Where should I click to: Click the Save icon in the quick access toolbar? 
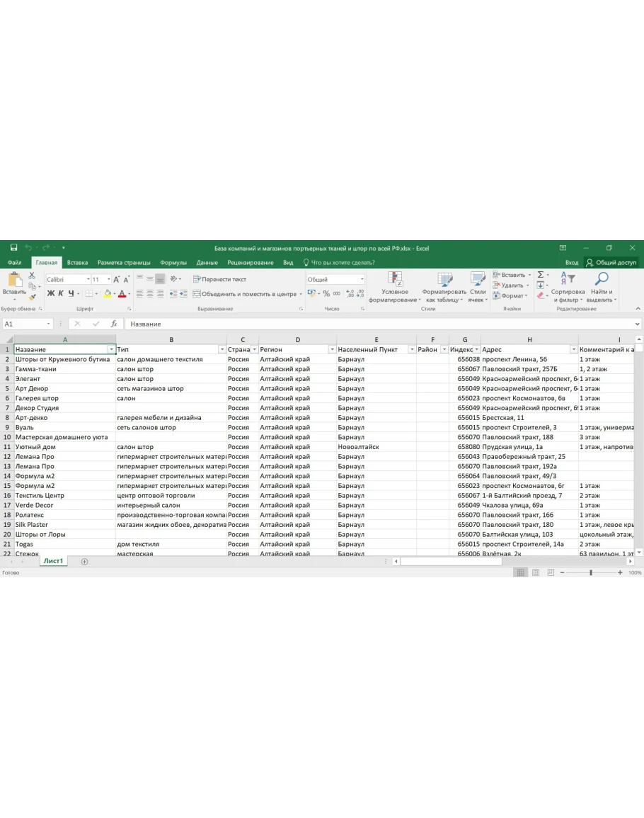coord(13,248)
